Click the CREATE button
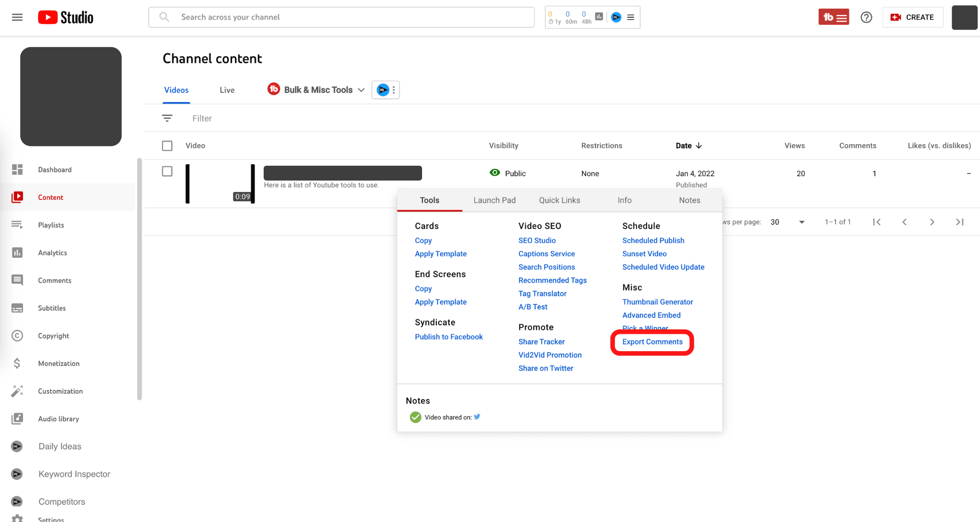Screen dimensions: 980x522 (913, 17)
